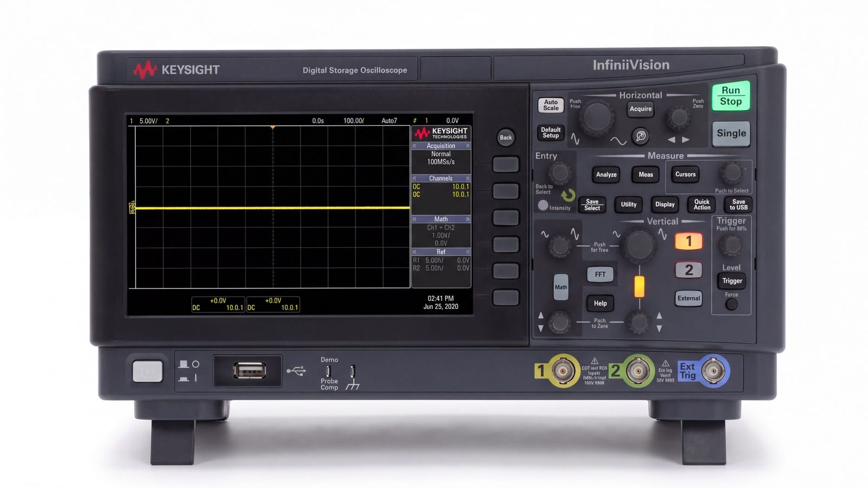Push the Auto Scale key
Viewport: 868px width, 488px height.
click(551, 105)
